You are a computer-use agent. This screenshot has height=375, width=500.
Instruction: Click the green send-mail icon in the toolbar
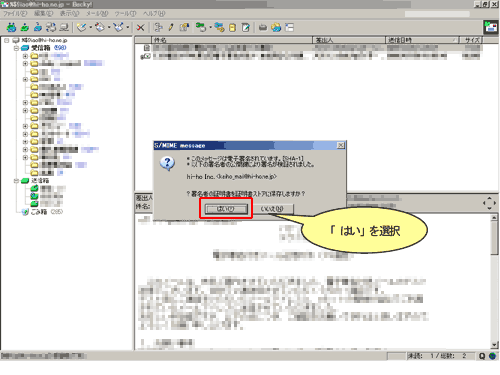click(25, 27)
